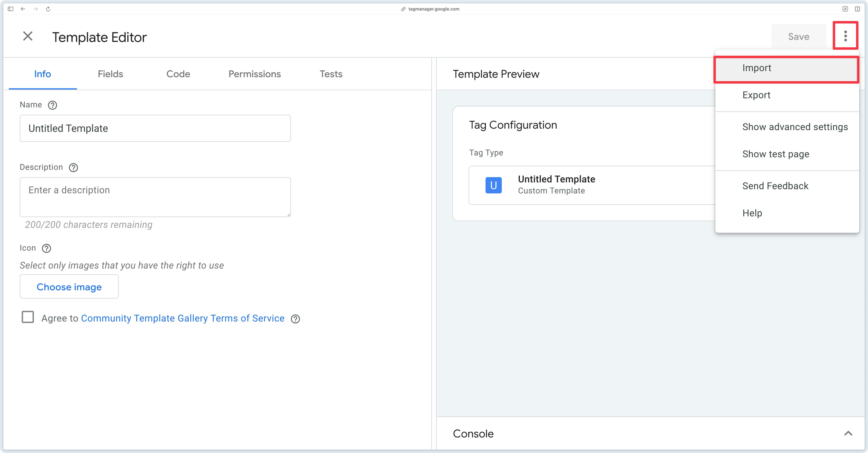Toggle the browser sidebar icon

pos(11,9)
